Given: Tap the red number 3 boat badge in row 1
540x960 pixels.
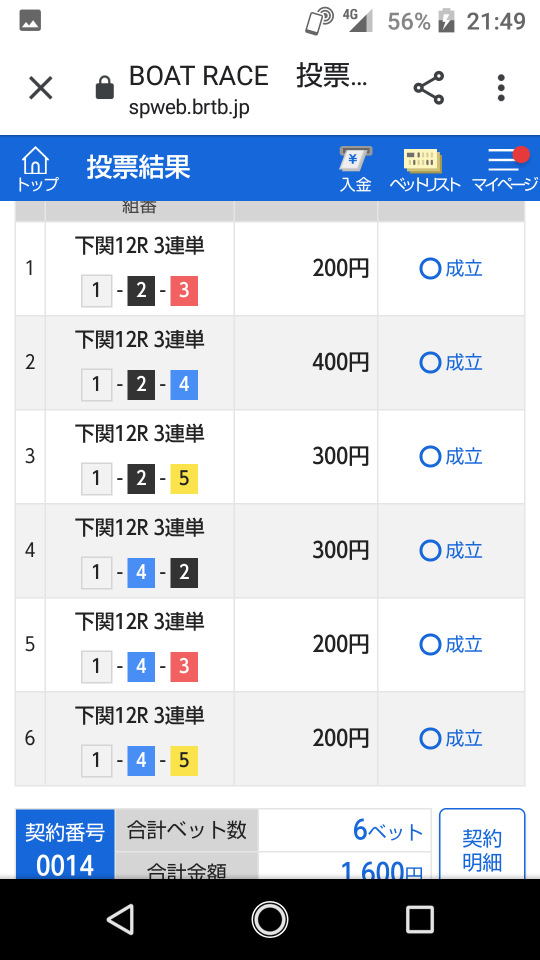Looking at the screenshot, I should (x=184, y=290).
